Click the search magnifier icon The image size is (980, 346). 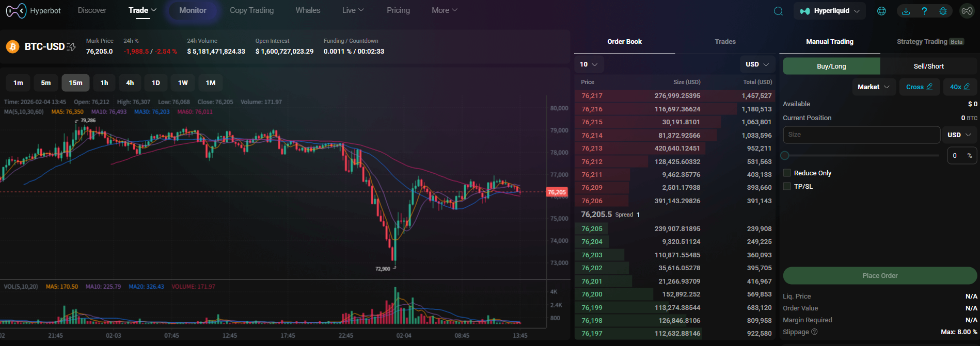[778, 11]
